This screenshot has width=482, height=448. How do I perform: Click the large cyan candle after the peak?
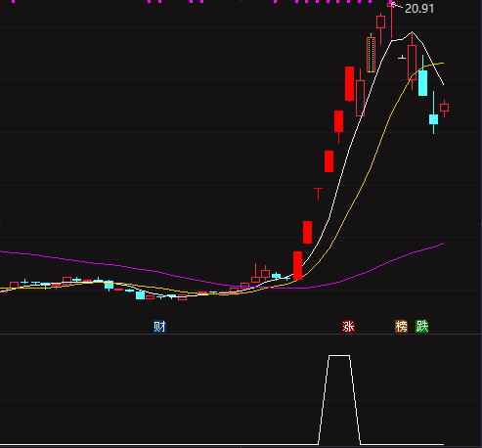(422, 83)
